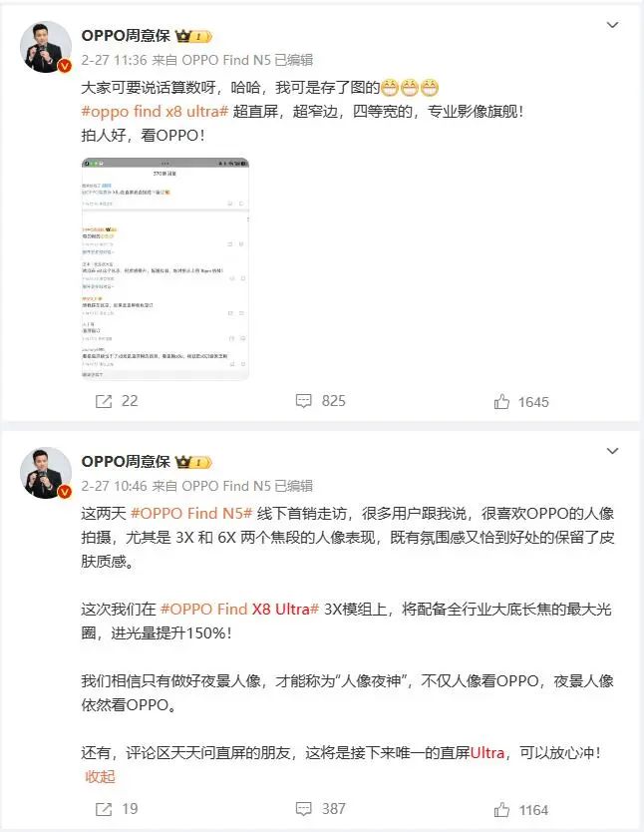The image size is (644, 832).
Task: Open attached screenshot image in first post
Action: pyautogui.click(x=165, y=268)
